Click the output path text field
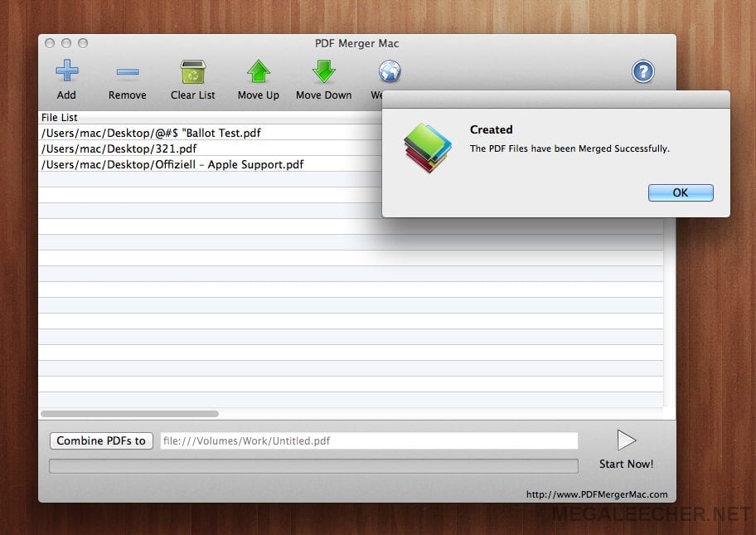756x535 pixels. coord(369,440)
